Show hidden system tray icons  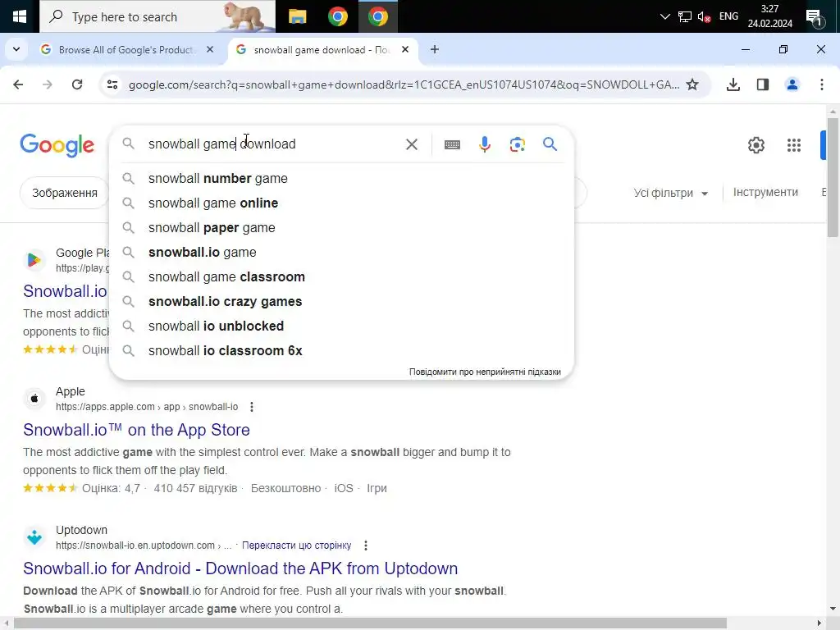click(x=664, y=16)
